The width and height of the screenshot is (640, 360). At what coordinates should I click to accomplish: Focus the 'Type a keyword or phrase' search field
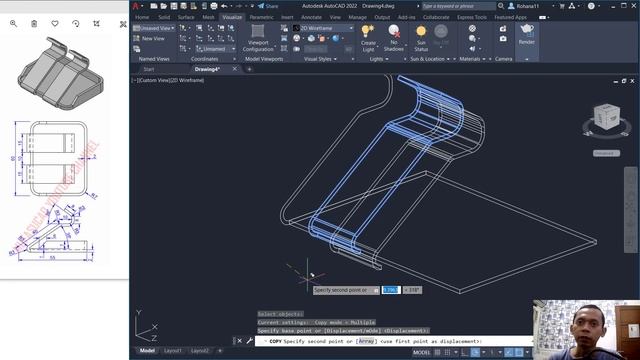pos(458,6)
